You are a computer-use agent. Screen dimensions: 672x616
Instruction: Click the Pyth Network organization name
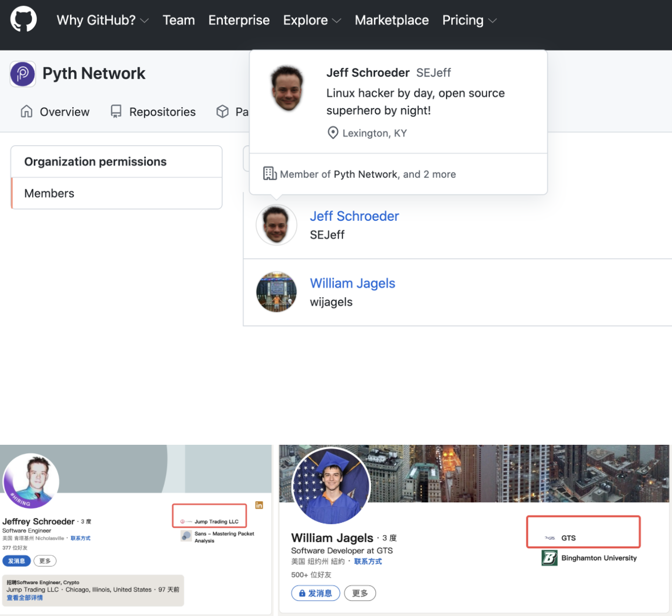(94, 74)
